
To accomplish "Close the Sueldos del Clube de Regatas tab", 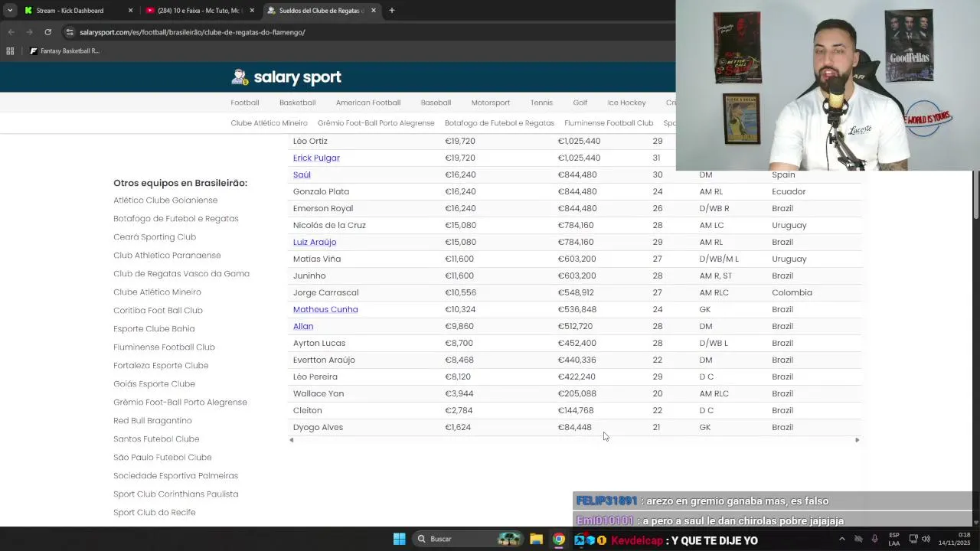I will pyautogui.click(x=374, y=11).
